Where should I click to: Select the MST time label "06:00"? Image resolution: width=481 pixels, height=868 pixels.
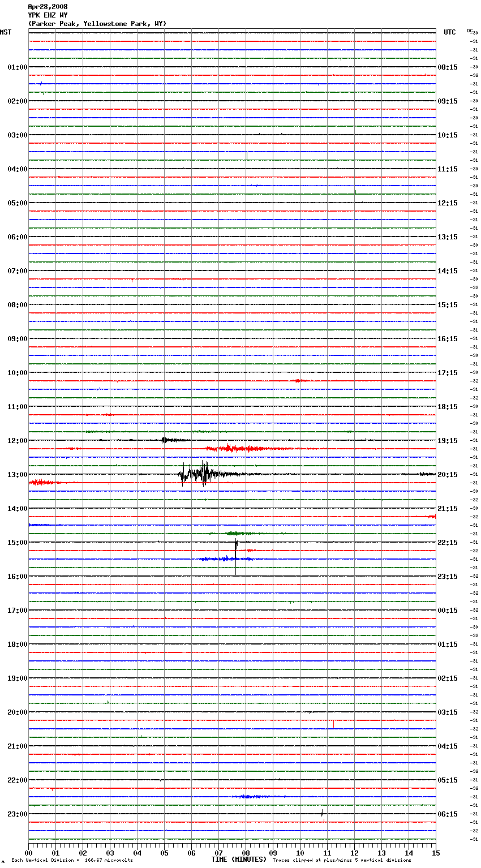pyautogui.click(x=18, y=237)
